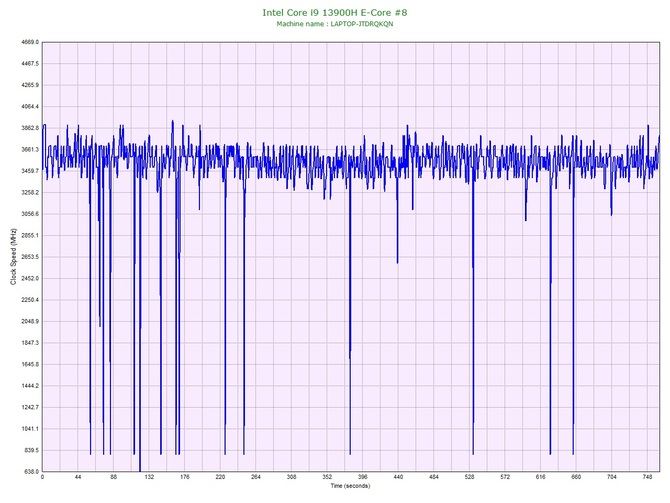
Task: Click the '220' x-axis tick label
Action: tap(220, 477)
